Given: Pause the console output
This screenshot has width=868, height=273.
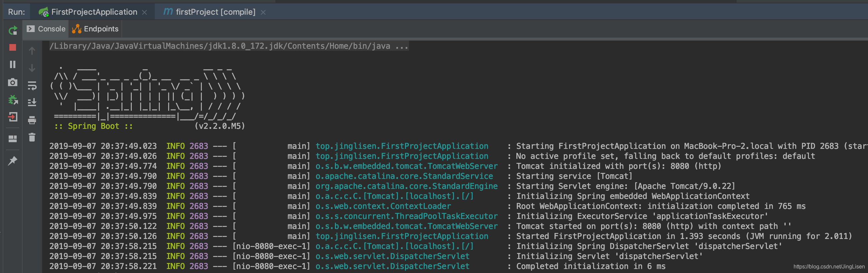Looking at the screenshot, I should pyautogui.click(x=13, y=64).
